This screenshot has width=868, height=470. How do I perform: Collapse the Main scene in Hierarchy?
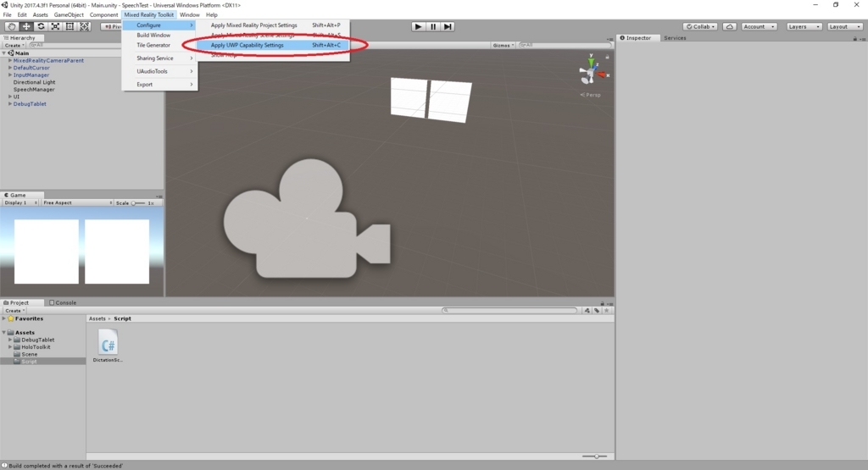4,53
